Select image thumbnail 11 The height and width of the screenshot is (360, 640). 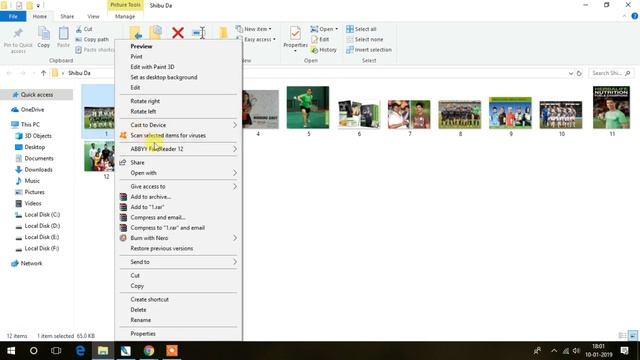point(611,108)
